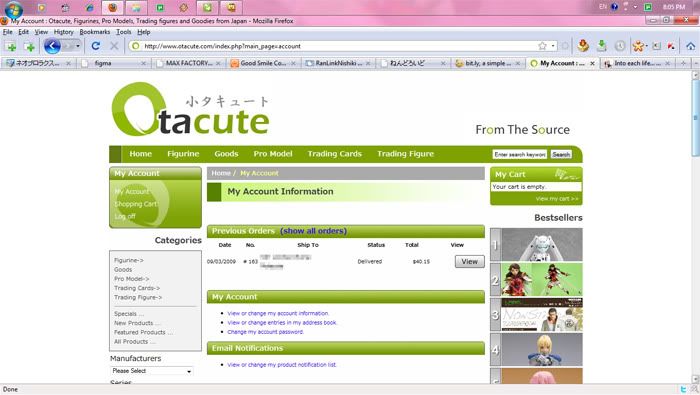
Task: Expand the Trading Figure-> category
Action: click(138, 297)
